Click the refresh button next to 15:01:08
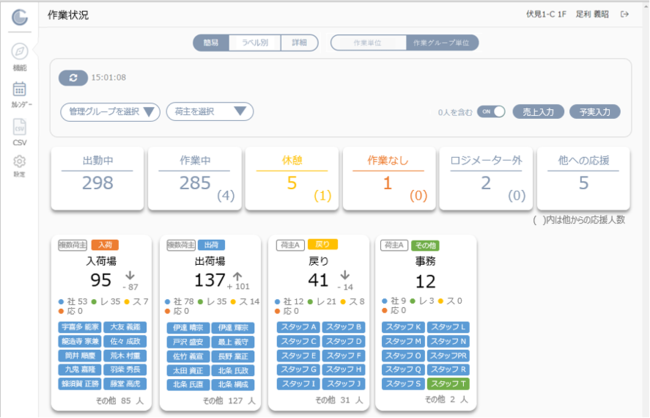Screen dimensions: 650x418 coord(73,78)
